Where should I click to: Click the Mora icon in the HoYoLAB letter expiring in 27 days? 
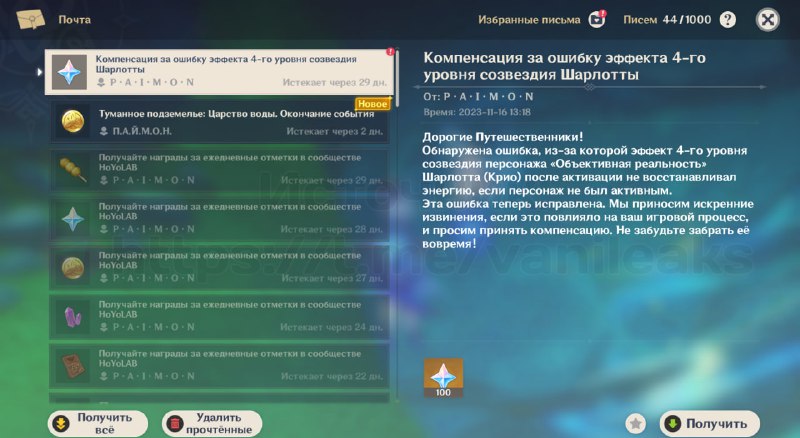(x=72, y=267)
